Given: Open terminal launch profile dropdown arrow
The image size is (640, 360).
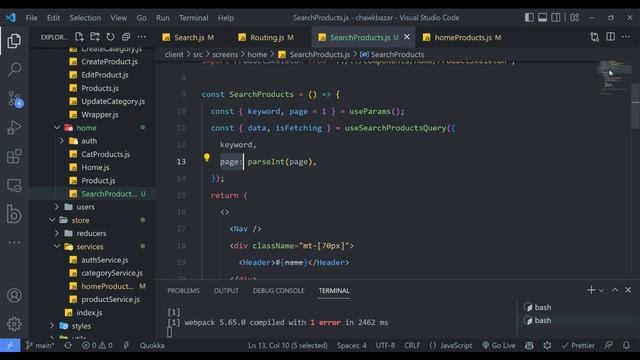Looking at the screenshot, I should [601, 291].
